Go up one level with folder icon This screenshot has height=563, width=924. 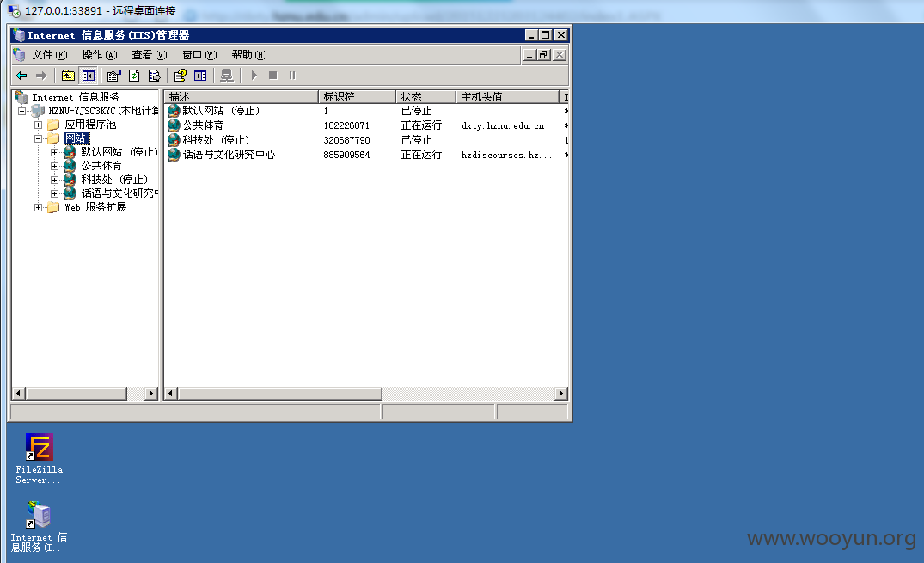(69, 76)
